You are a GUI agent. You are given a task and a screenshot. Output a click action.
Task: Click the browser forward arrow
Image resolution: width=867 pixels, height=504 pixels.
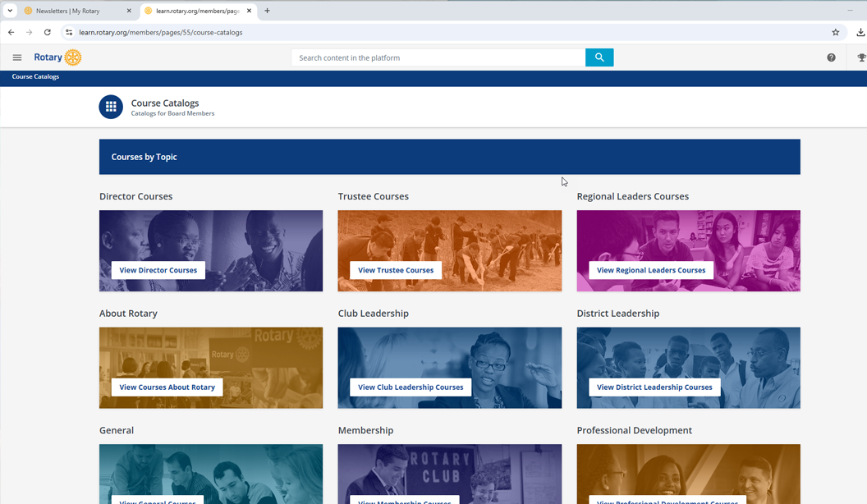pyautogui.click(x=29, y=33)
